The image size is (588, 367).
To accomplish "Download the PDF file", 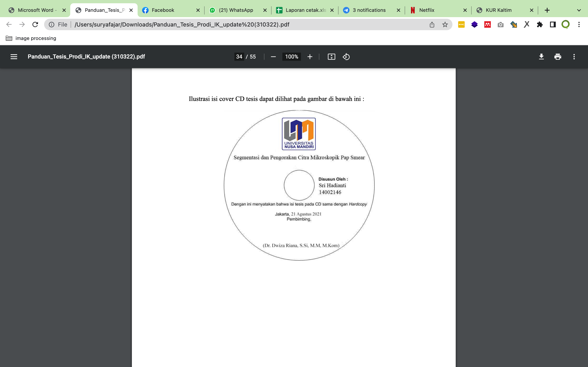I will coord(541,56).
